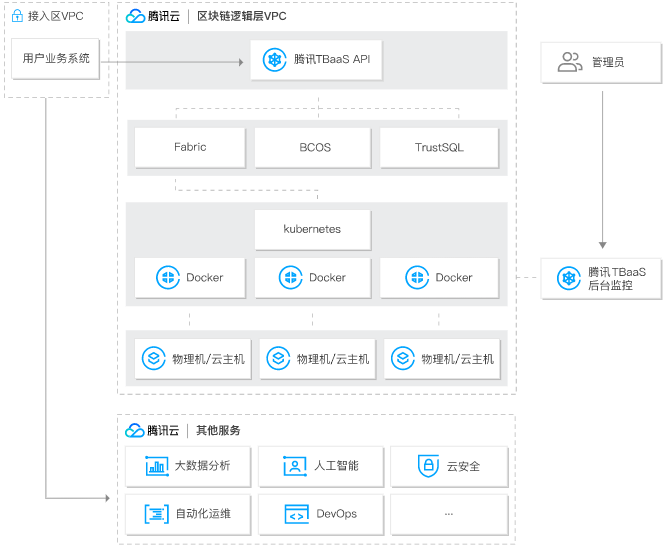Click the lock icon beside 接入区VPC

point(17,16)
